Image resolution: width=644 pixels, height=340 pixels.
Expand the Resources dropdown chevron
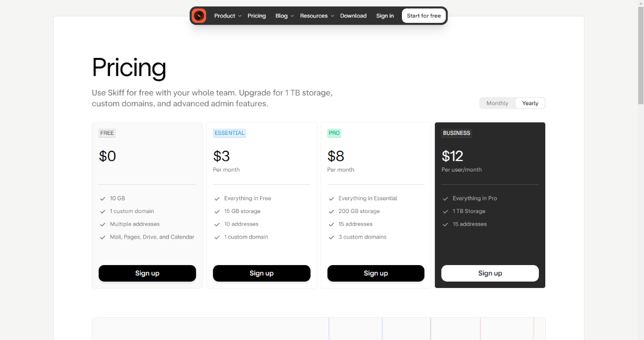(x=332, y=16)
